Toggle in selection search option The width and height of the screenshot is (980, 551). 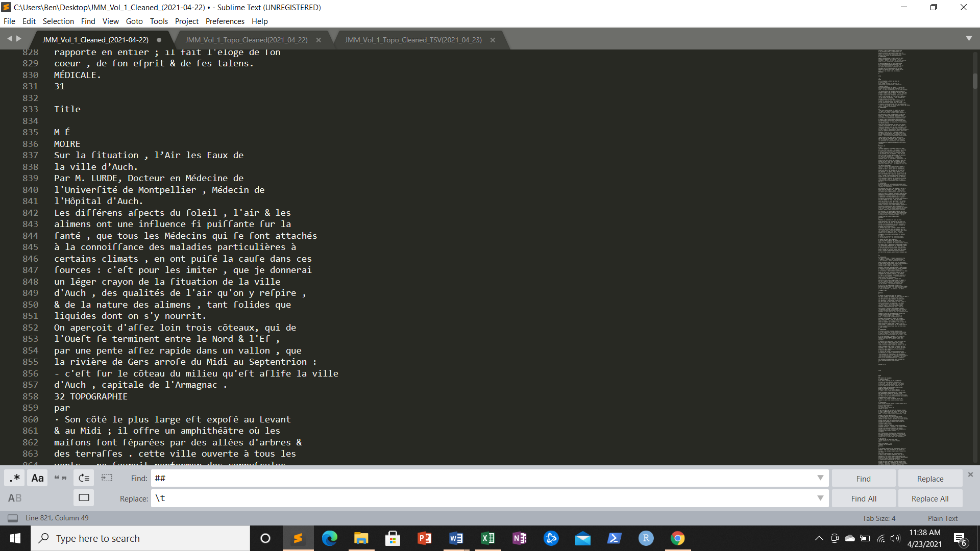[x=107, y=478]
